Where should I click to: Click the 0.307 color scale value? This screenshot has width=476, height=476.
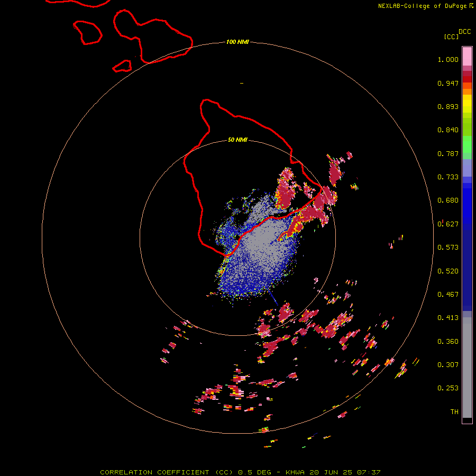(x=448, y=365)
